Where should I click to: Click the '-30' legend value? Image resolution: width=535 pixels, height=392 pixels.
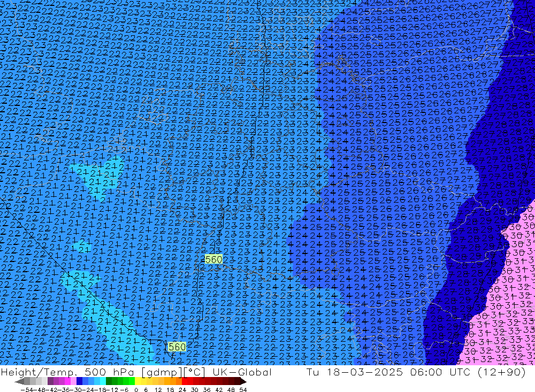coord(76,390)
